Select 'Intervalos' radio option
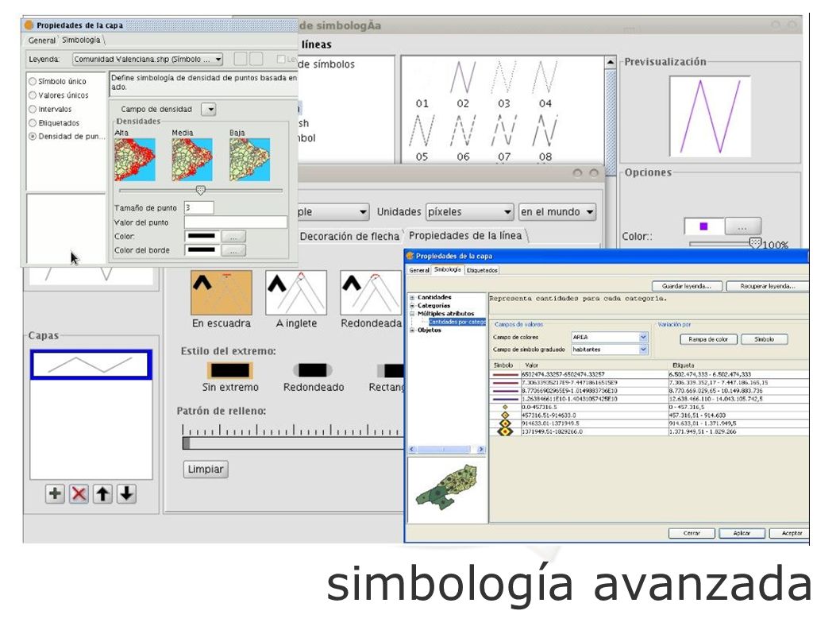This screenshot has height=630, width=840. click(33, 109)
